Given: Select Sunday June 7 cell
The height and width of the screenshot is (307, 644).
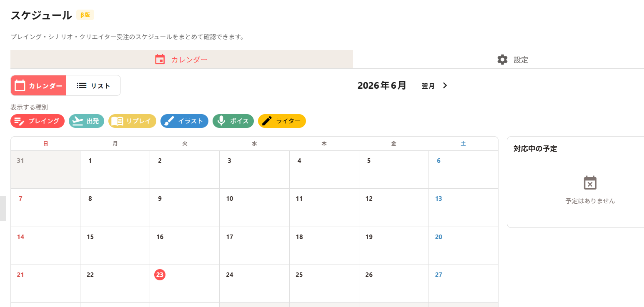Looking at the screenshot, I should pos(45,208).
